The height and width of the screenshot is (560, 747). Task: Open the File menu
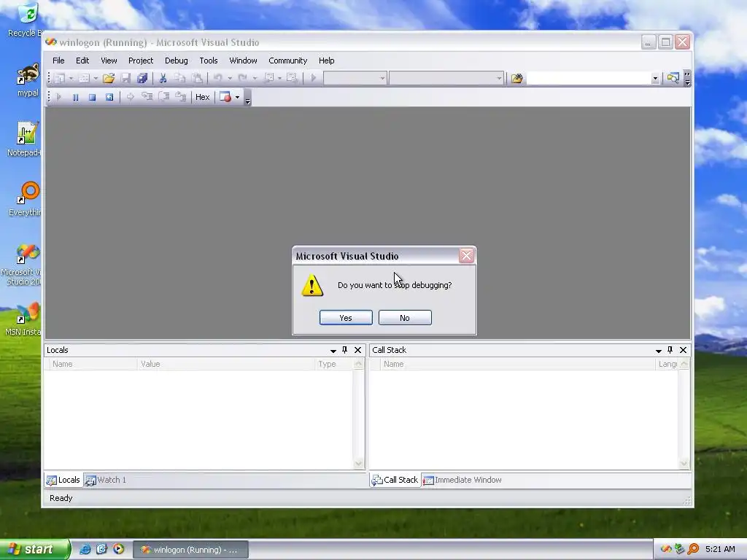tap(58, 61)
